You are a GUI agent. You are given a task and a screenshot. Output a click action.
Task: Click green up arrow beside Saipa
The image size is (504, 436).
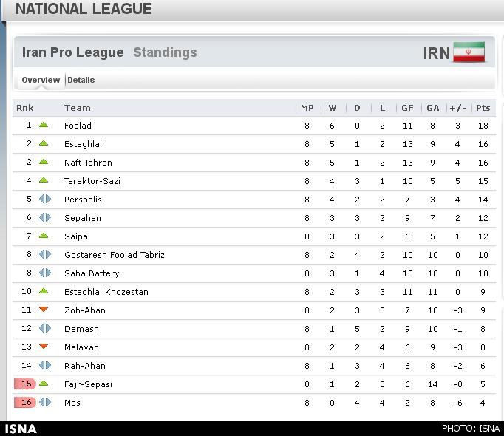(x=44, y=236)
